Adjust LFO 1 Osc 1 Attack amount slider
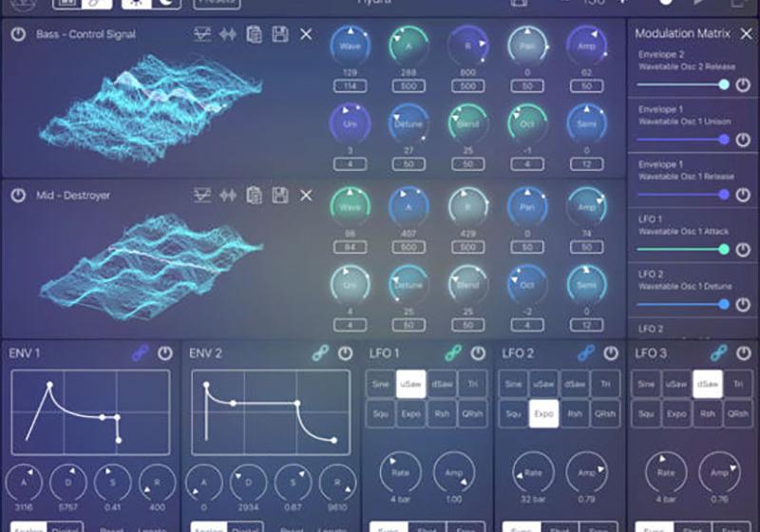Screen dimensions: 760x532 (682, 250)
